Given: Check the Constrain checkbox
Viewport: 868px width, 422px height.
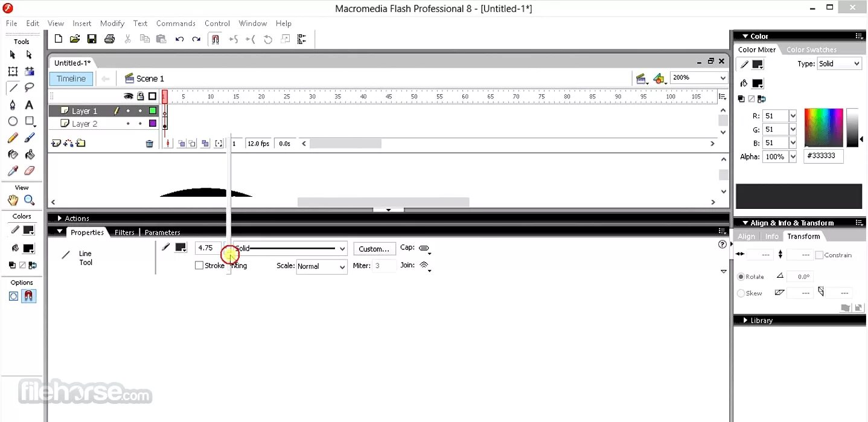Looking at the screenshot, I should 819,255.
